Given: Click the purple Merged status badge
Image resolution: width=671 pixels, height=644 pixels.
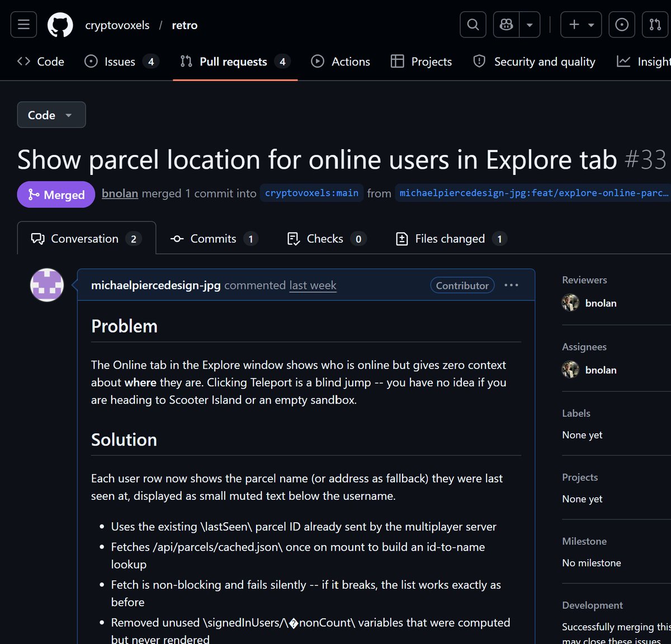Looking at the screenshot, I should tap(56, 195).
